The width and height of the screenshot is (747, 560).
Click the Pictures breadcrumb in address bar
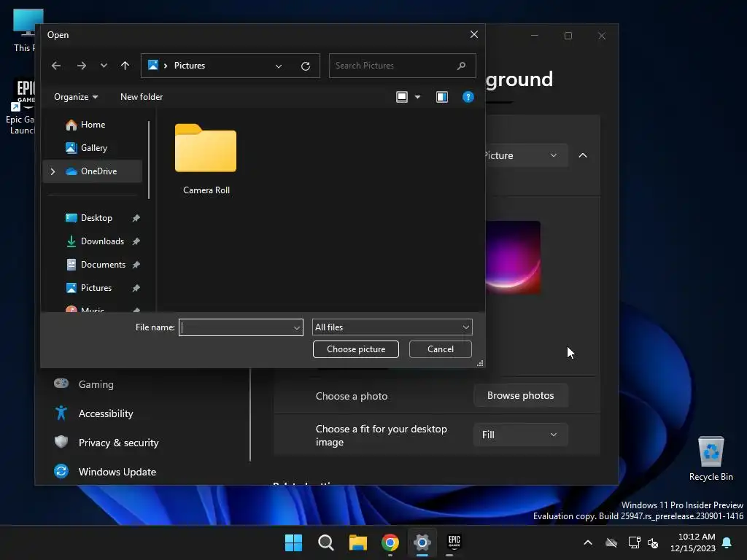click(x=190, y=66)
